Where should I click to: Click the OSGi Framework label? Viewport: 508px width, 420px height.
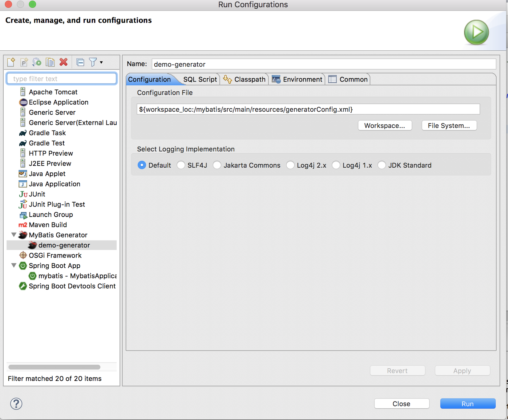point(55,255)
